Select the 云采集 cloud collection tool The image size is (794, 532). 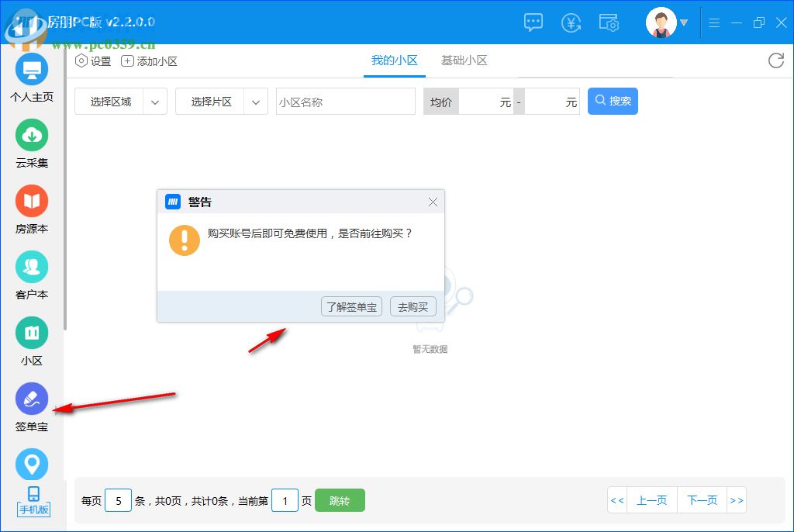point(31,140)
